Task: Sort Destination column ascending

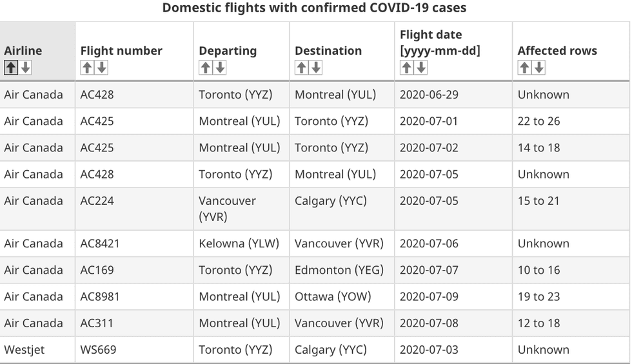Action: pyautogui.click(x=301, y=68)
